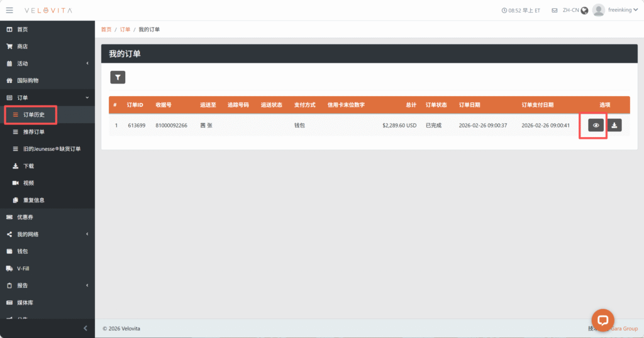Click the 订单 breadcrumb link
The image size is (644, 338).
pos(125,30)
